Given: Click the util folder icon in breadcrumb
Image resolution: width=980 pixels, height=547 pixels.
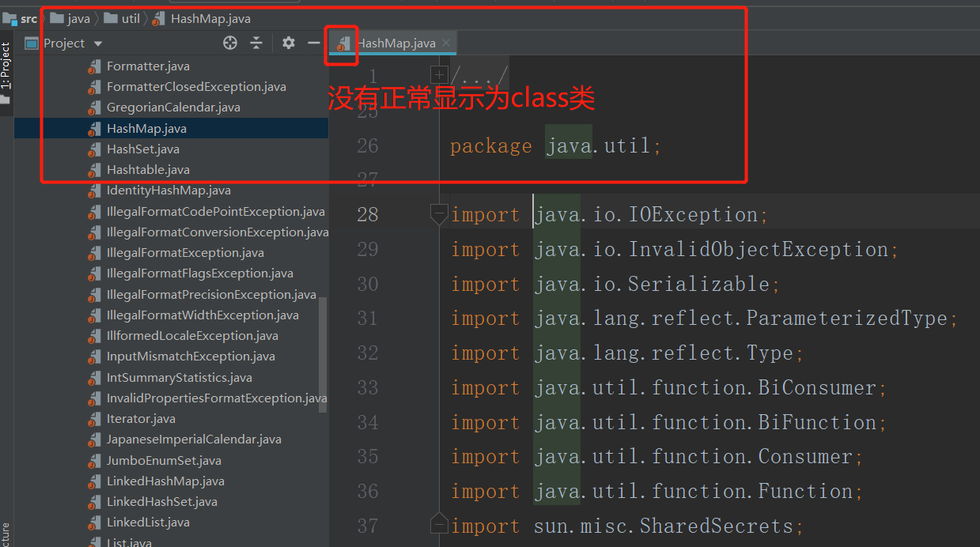Looking at the screenshot, I should tap(111, 18).
